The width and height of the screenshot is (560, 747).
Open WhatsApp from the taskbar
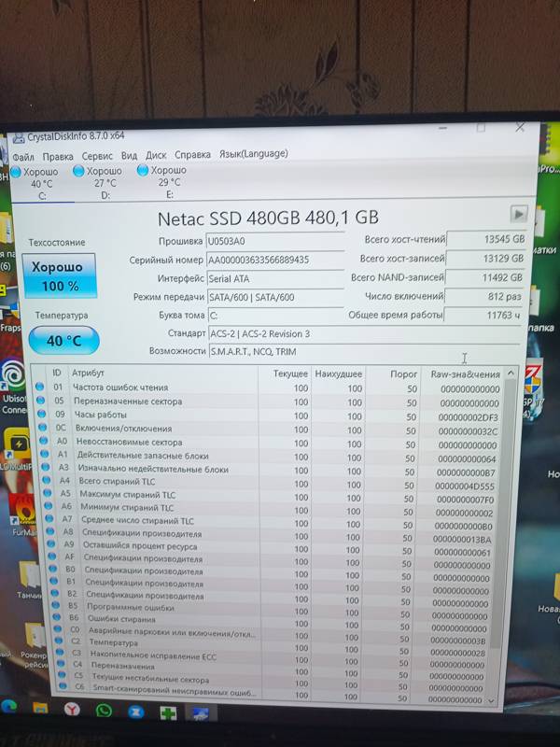(104, 711)
